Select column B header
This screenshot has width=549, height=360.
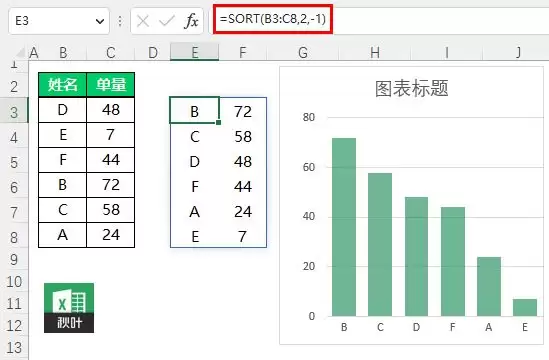[63, 53]
